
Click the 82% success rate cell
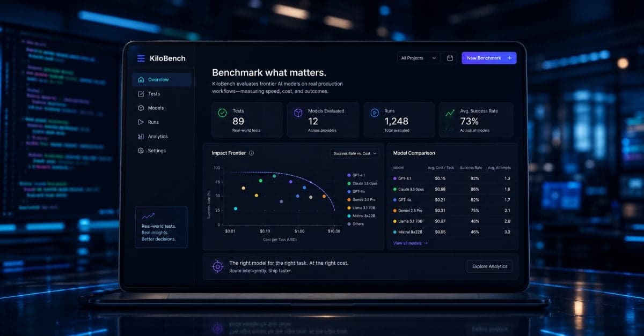[475, 200]
